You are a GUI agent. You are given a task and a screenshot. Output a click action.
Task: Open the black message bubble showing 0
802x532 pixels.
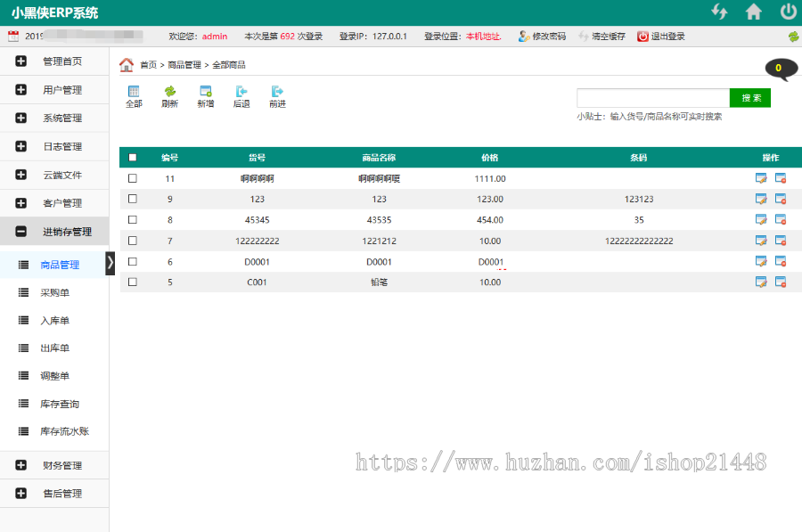click(781, 69)
